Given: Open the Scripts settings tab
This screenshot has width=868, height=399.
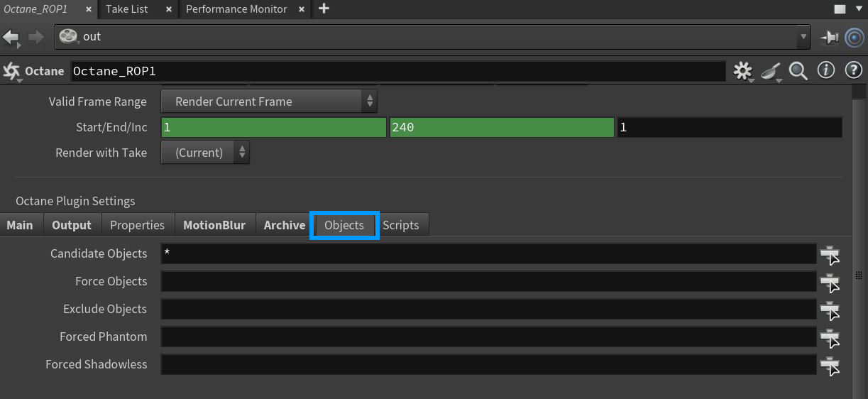Looking at the screenshot, I should coord(401,225).
